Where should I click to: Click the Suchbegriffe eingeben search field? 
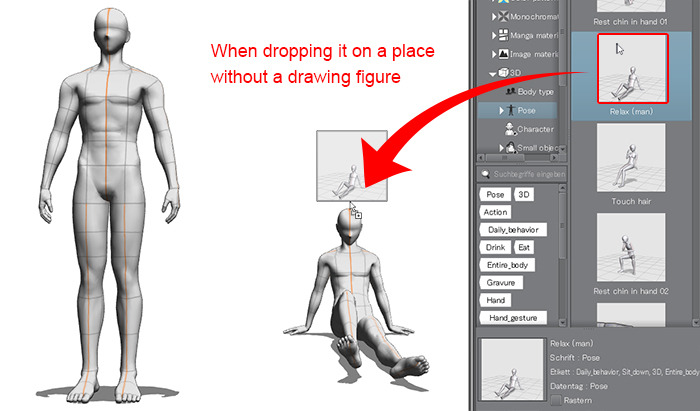pos(522,174)
